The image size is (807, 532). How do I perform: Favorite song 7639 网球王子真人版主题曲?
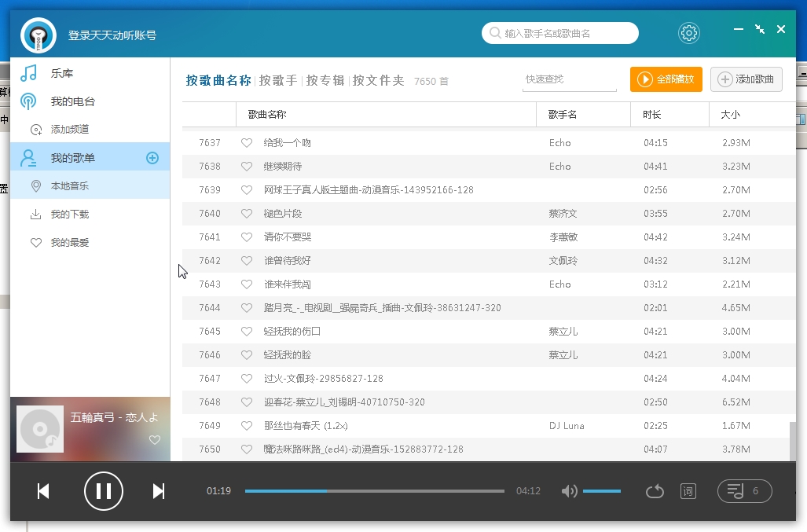coord(247,190)
